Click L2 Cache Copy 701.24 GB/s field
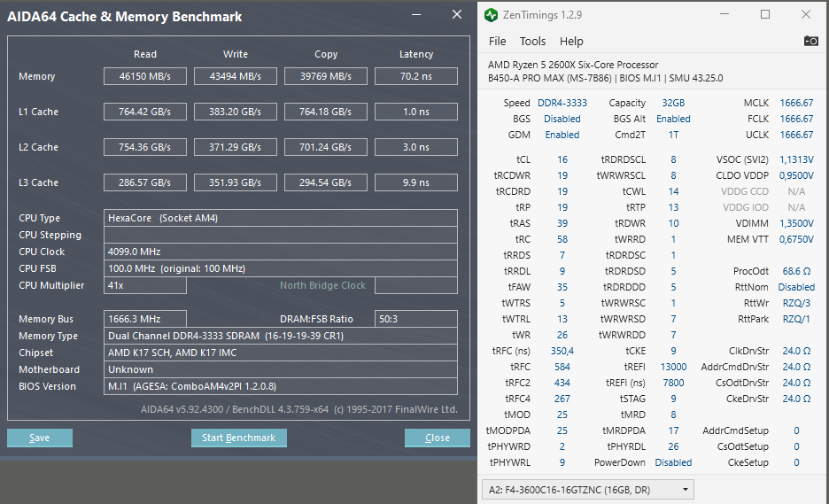 point(326,147)
